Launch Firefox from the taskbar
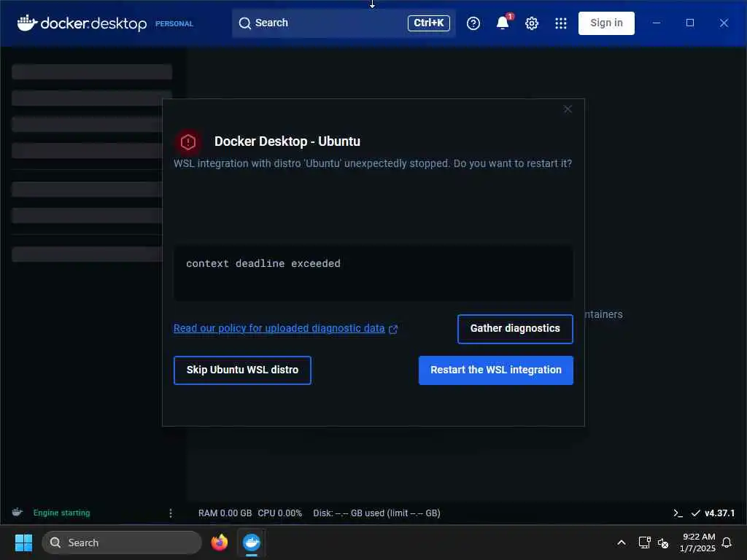 point(219,542)
